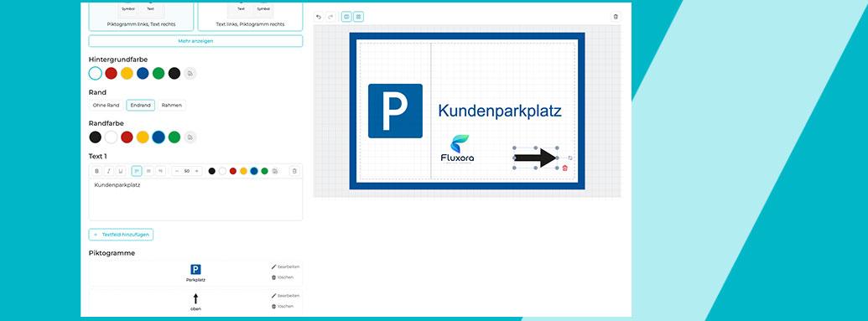The image size is (868, 321).
Task: Pick blue Randfarbe swatch
Action: tap(159, 137)
